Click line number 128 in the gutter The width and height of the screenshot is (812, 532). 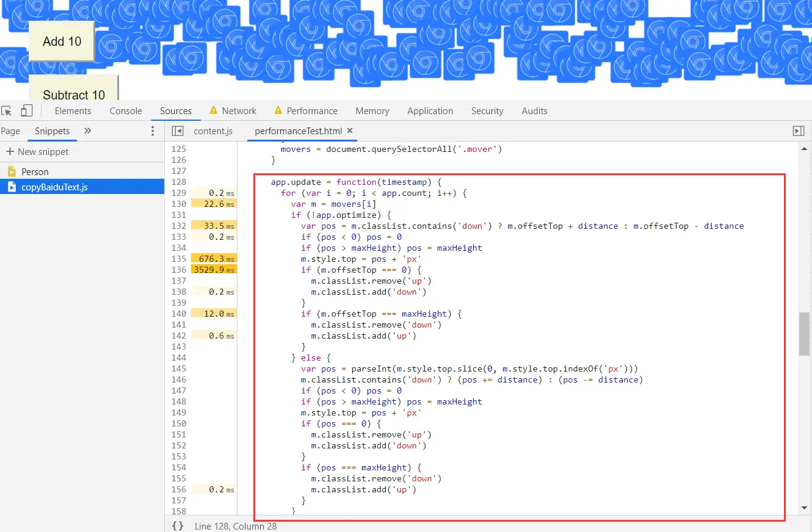178,182
